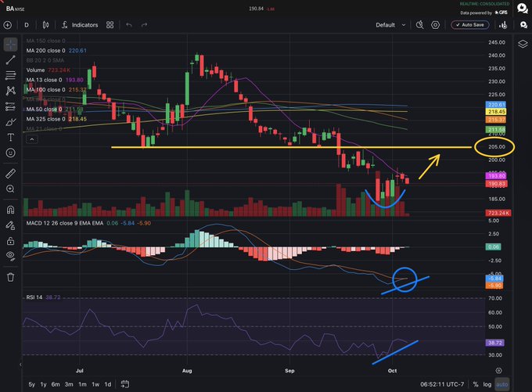Viewport: 532px width, 392px height.
Task: Toggle the lock all drawings icon
Action: pos(10,241)
